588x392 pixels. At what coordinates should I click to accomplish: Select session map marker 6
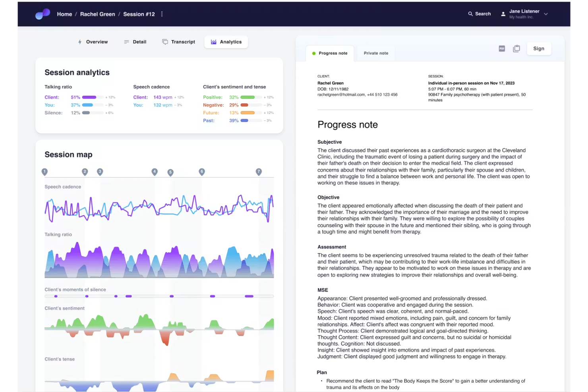pyautogui.click(x=202, y=172)
